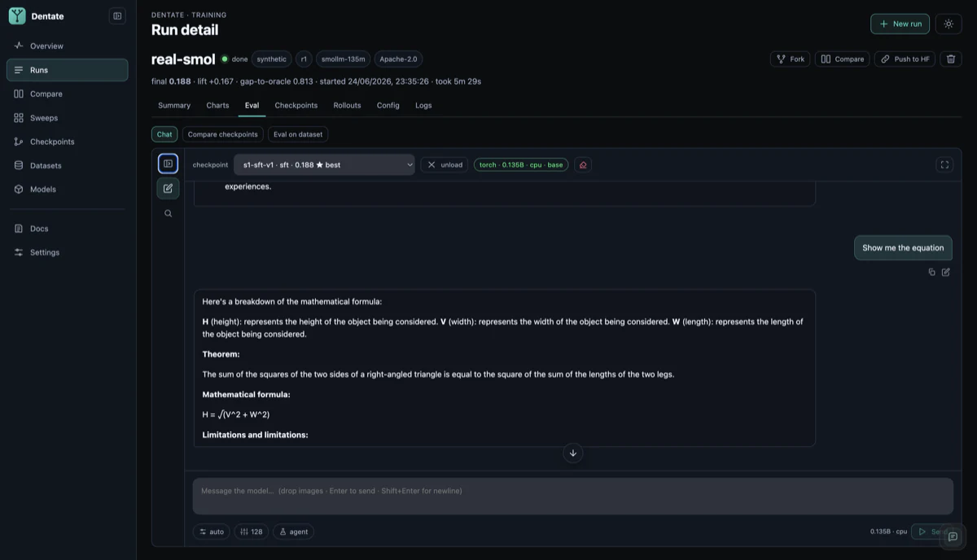Click the Apache-2.0 license chip
The height and width of the screenshot is (560, 977).
pyautogui.click(x=398, y=59)
